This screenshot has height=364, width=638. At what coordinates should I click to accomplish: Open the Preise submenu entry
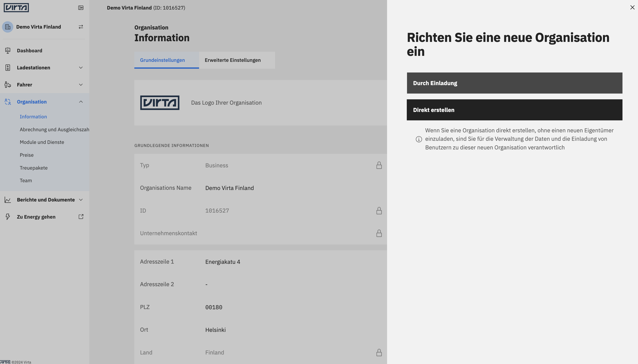click(27, 155)
